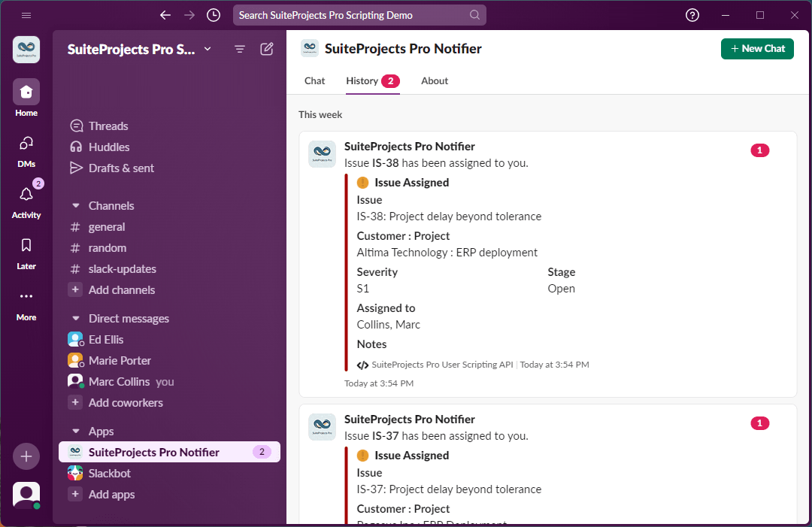Go forward with the right arrow
Image resolution: width=812 pixels, height=527 pixels.
(x=189, y=15)
